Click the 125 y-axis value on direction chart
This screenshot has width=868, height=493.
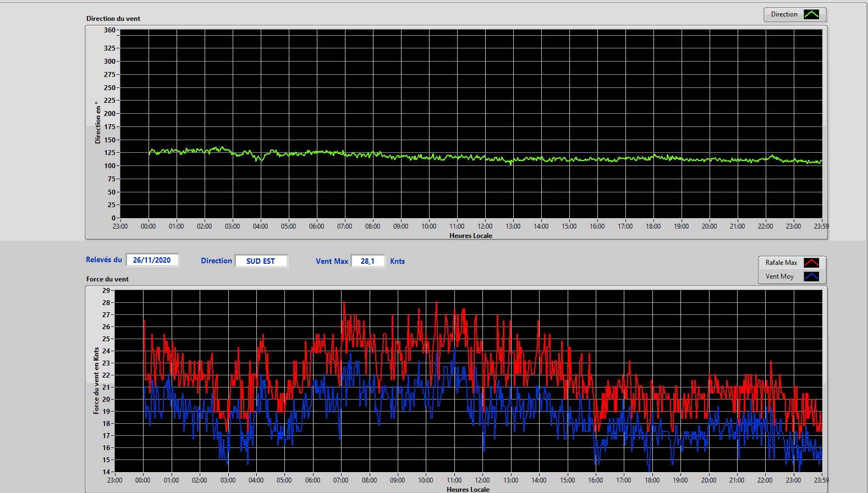109,153
